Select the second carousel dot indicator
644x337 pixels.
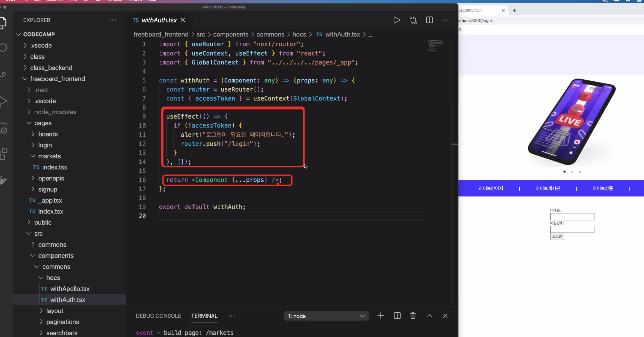(572, 172)
